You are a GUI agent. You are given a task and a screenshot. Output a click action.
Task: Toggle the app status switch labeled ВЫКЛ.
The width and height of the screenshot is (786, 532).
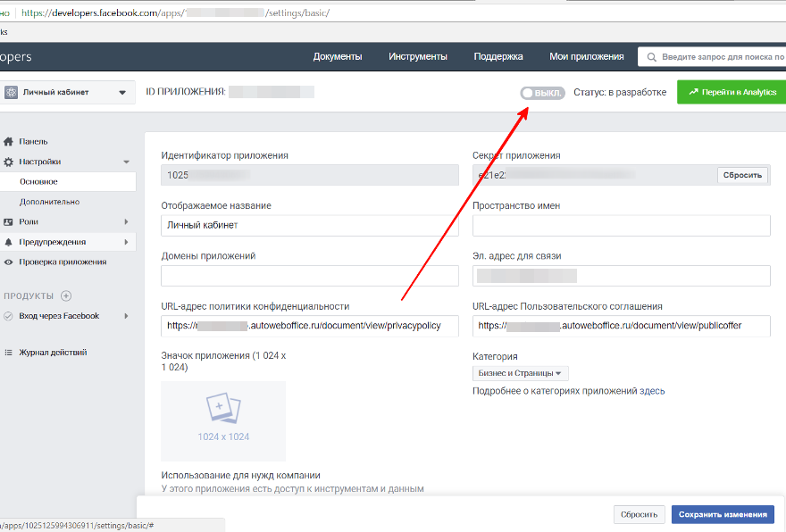pyautogui.click(x=542, y=93)
